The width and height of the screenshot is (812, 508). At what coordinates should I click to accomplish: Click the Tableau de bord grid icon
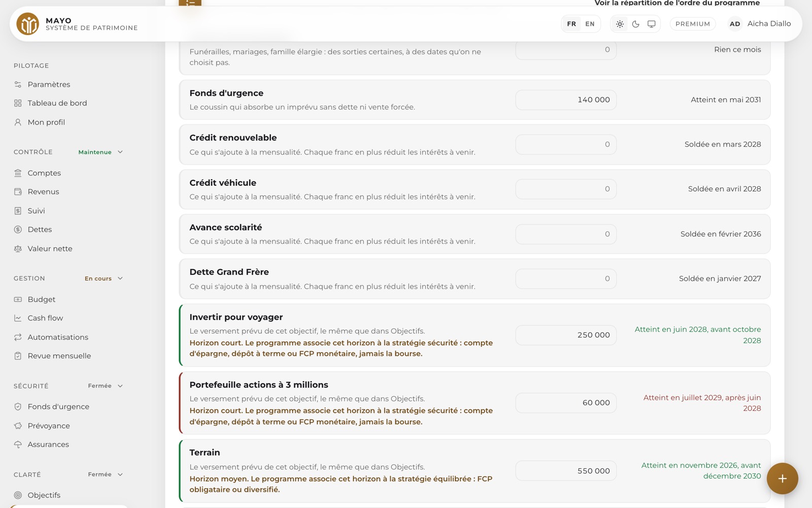coord(18,103)
